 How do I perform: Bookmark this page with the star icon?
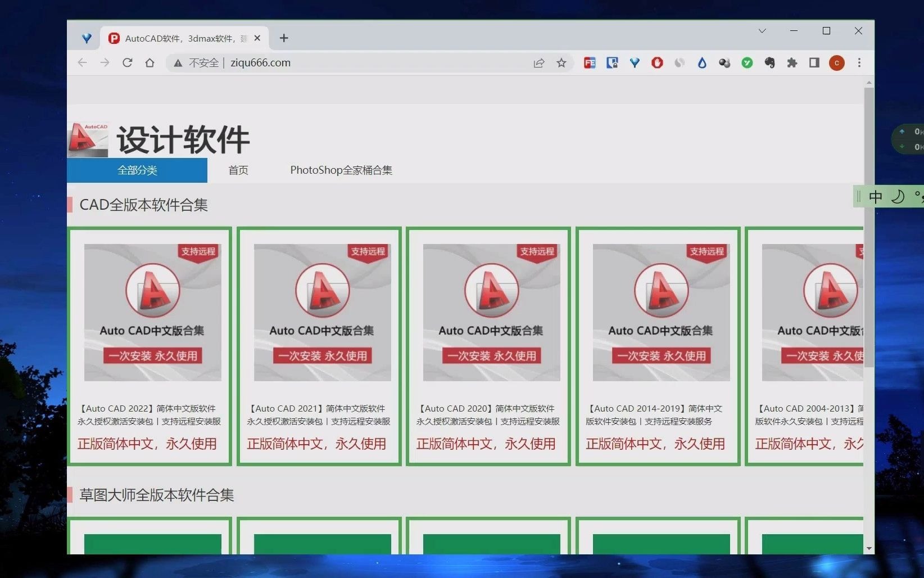pyautogui.click(x=561, y=63)
